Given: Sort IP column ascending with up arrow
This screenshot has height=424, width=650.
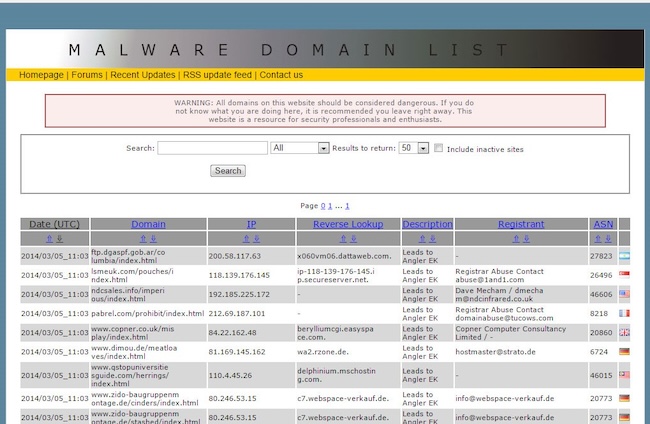Looking at the screenshot, I should (246, 239).
